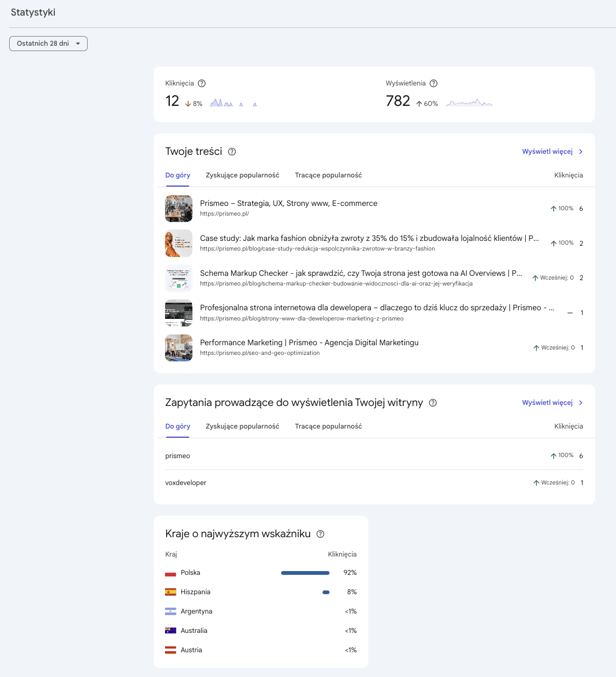Click the Kraj column header
Image resolution: width=616 pixels, height=677 pixels.
pyautogui.click(x=171, y=554)
